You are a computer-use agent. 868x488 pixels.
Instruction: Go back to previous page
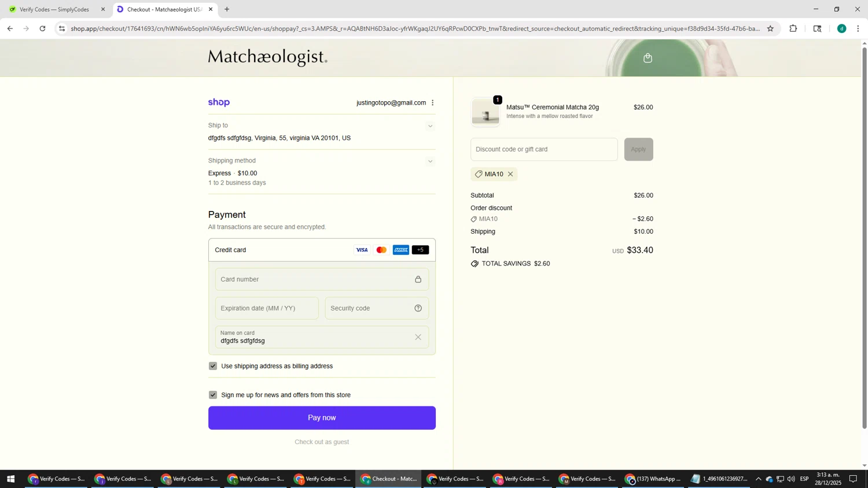click(10, 28)
